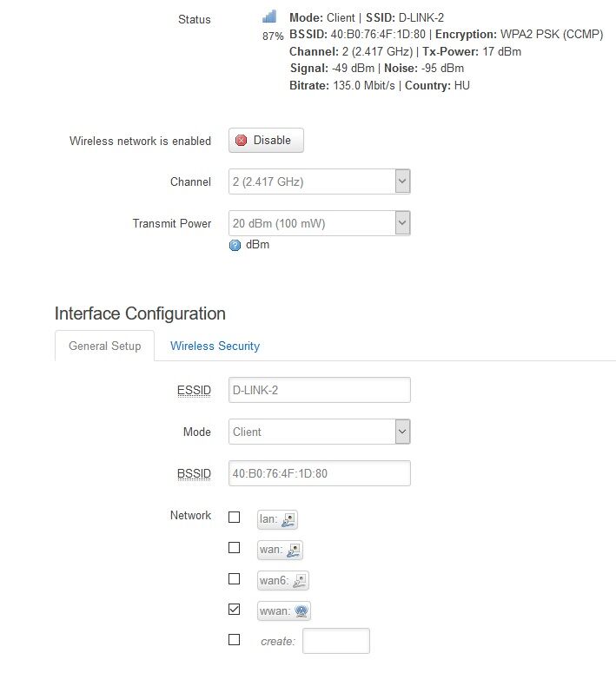Click the red Disable icon
This screenshot has height=673, width=616.
(242, 141)
